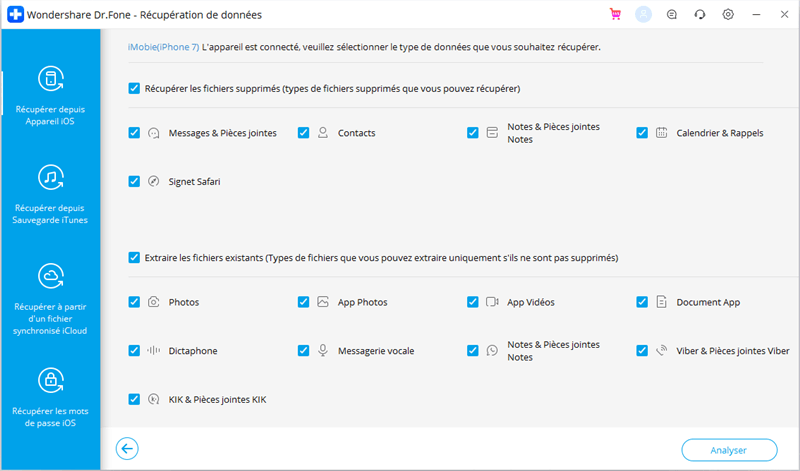This screenshot has height=471, width=800.
Task: Open the feedback chat bubble icon
Action: coord(672,14)
